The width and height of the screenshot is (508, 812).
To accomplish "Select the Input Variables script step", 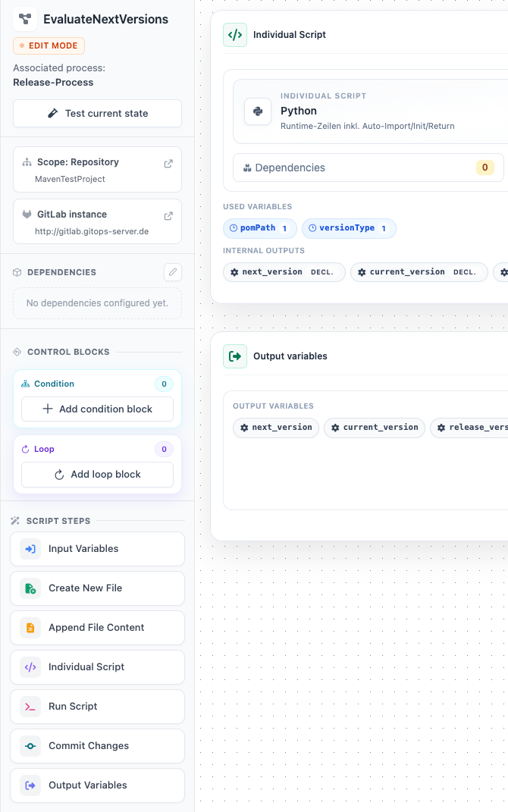I will coord(97,549).
